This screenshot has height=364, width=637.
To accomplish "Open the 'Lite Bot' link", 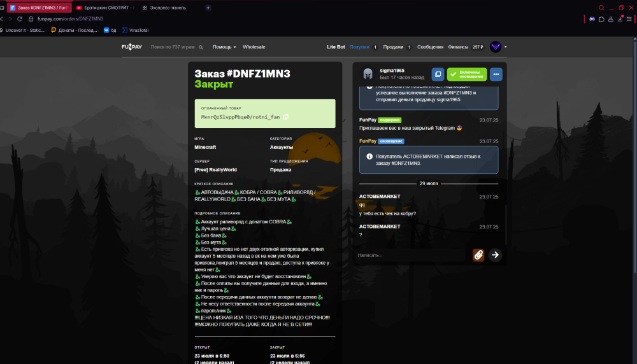I will click(x=336, y=47).
